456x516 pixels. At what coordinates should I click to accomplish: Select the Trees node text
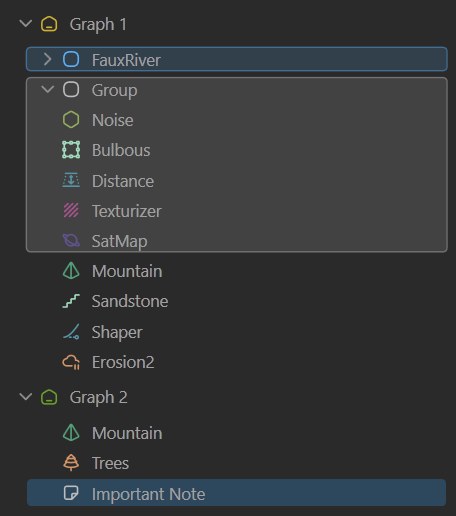(110, 463)
